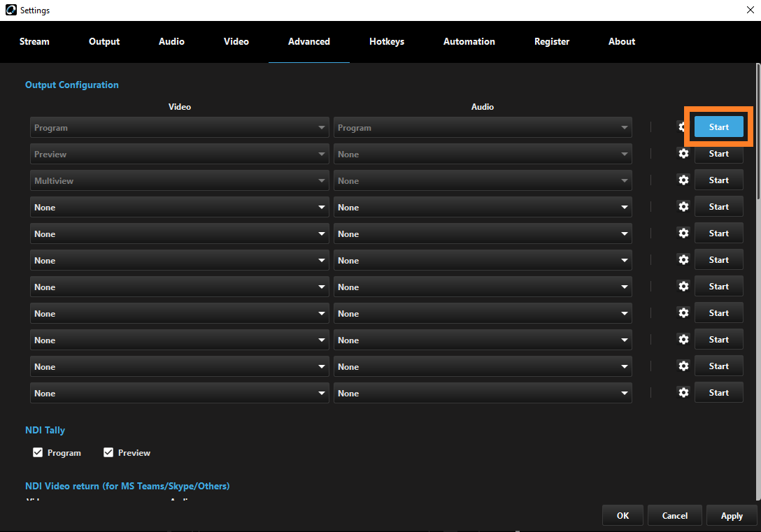Click the gear icon on the fifth output row

tap(683, 233)
